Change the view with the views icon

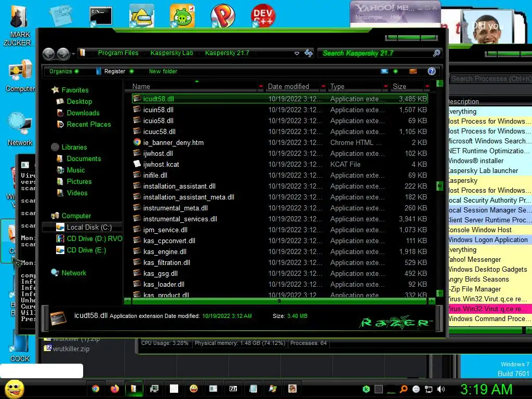384,71
